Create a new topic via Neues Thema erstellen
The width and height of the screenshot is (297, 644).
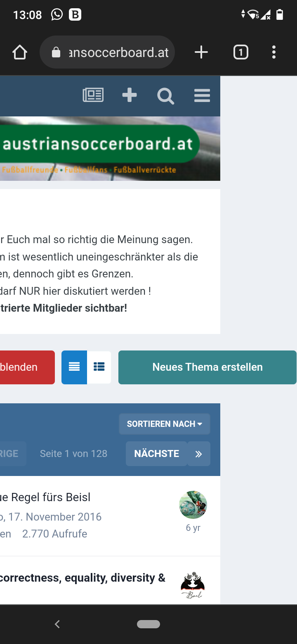point(207,367)
